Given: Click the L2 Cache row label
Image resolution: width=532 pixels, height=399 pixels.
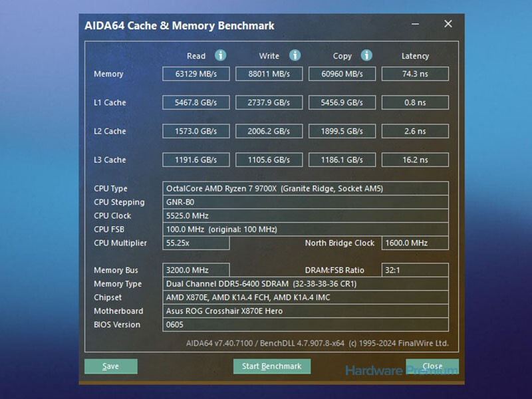Looking at the screenshot, I should pyautogui.click(x=110, y=131).
